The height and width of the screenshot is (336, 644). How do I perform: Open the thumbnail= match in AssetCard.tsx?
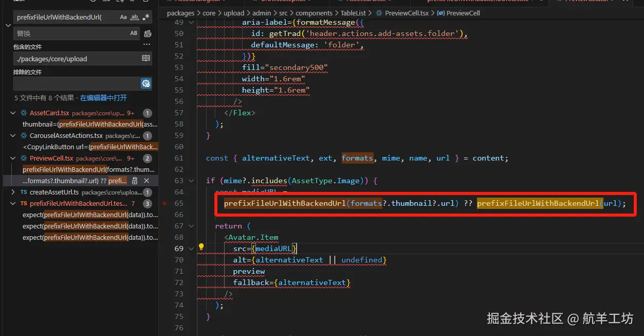[90, 125]
